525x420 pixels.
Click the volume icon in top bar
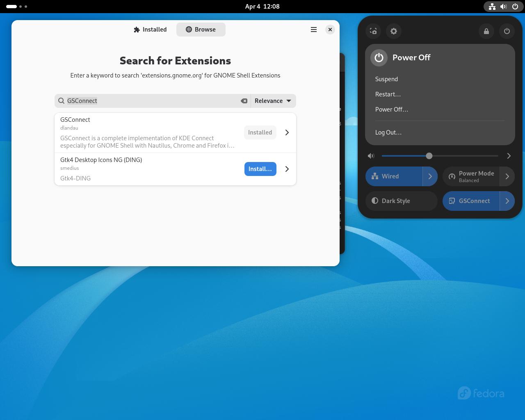(504, 7)
